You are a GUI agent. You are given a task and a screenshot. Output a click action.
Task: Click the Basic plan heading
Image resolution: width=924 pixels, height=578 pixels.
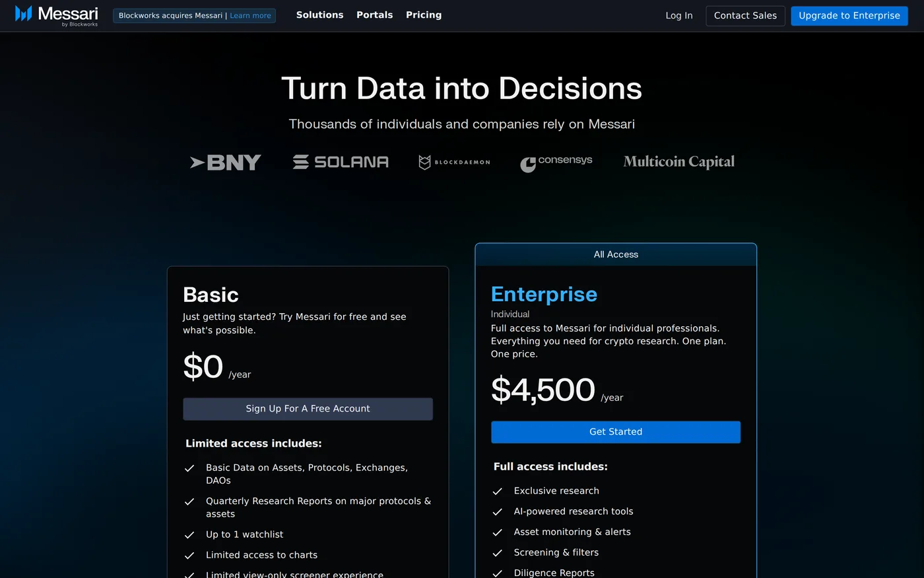[x=211, y=295]
